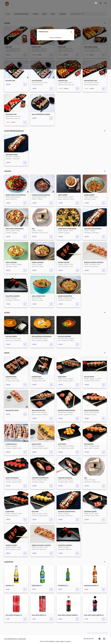The height and width of the screenshot is (644, 111).
Task: Collapse the სასმელები section chevron
Action: 105,562
